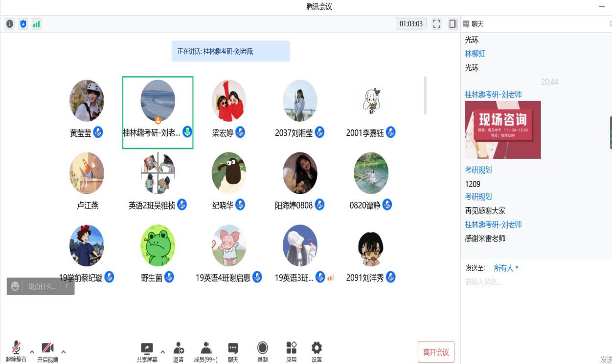
Task: Open 设置 settings gear
Action: coord(317,352)
